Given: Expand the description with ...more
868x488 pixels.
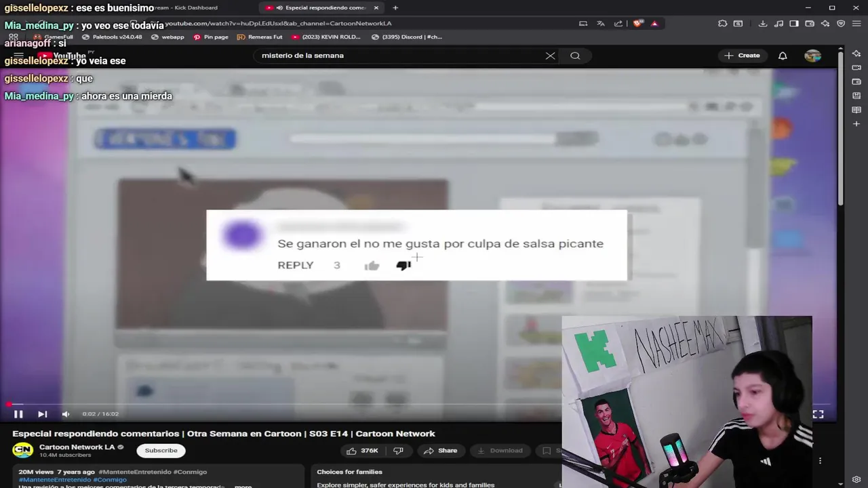Looking at the screenshot, I should pos(243,486).
